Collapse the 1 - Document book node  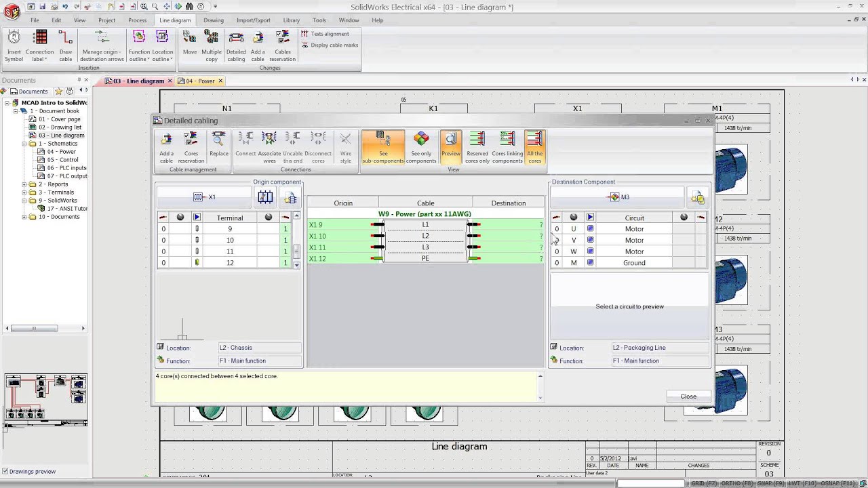point(16,111)
